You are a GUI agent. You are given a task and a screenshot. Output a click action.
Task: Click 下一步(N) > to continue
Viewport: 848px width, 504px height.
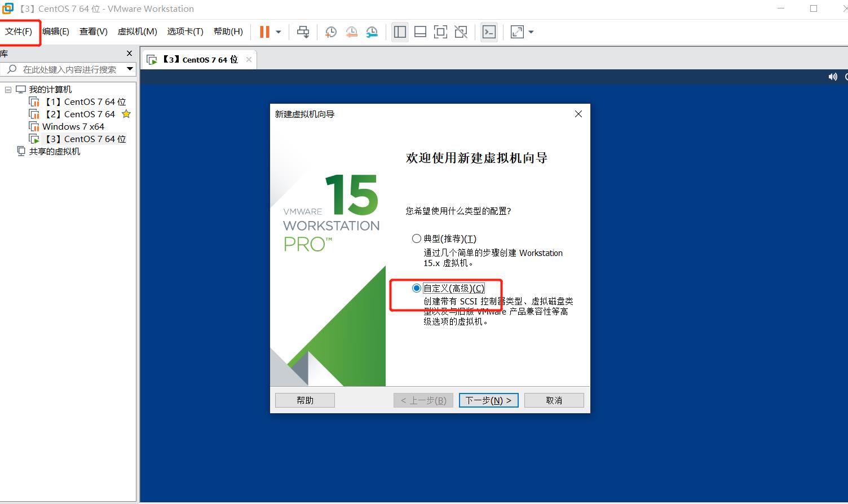tap(488, 400)
